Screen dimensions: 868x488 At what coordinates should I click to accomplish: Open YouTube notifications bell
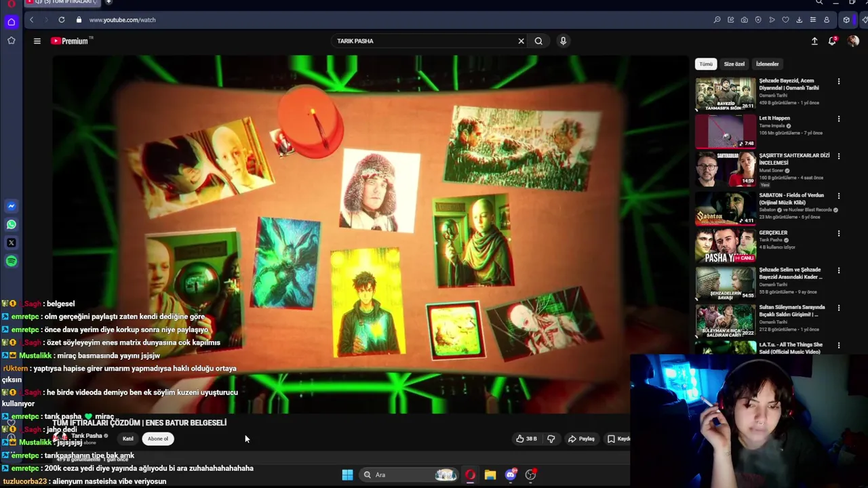click(832, 41)
